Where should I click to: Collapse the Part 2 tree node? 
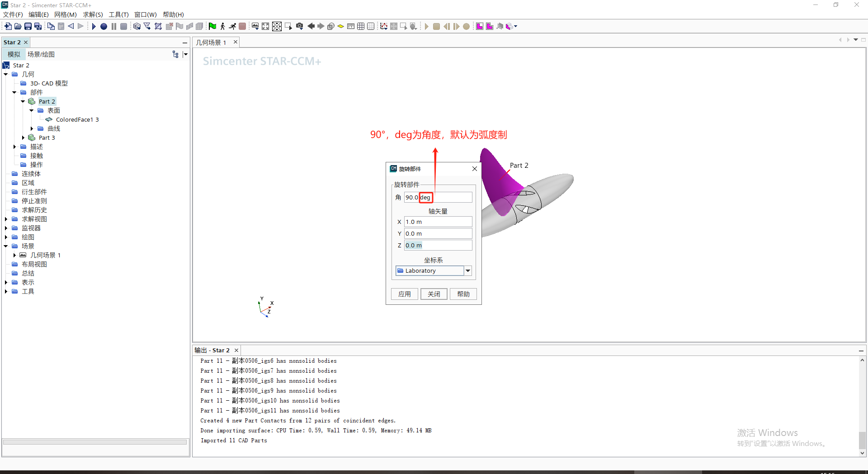click(x=23, y=101)
